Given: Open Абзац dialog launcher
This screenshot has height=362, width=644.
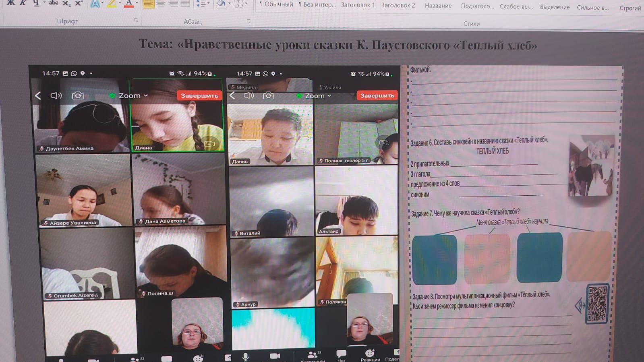Looking at the screenshot, I should [248, 21].
